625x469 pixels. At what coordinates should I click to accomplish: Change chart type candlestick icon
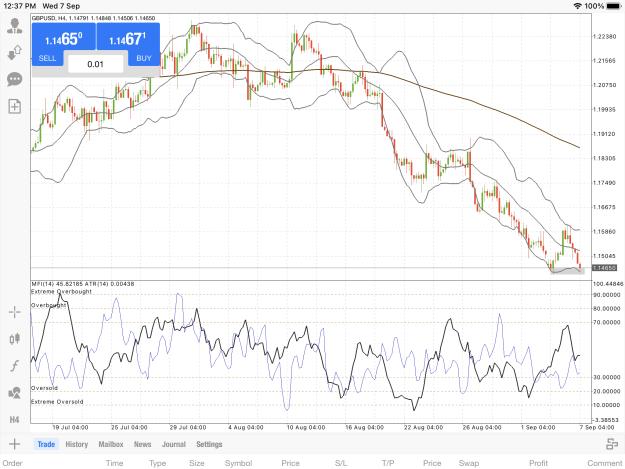point(15,339)
